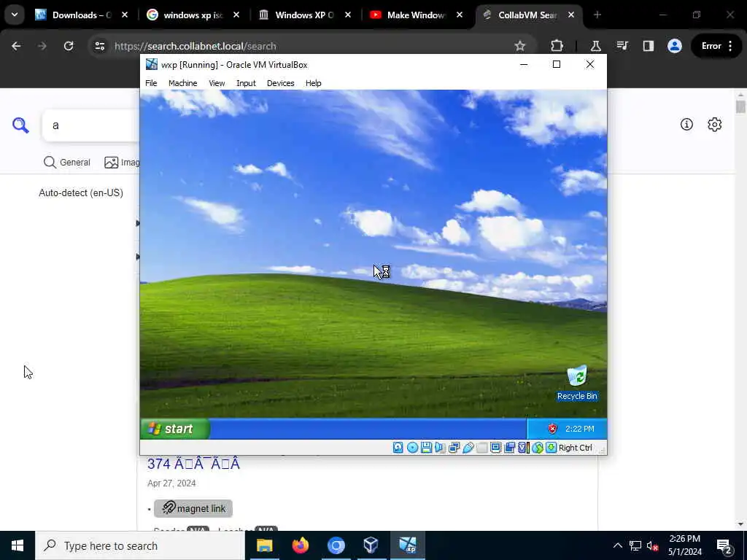Image resolution: width=747 pixels, height=560 pixels.
Task: Click 'Type here to search' taskbar box
Action: coord(140,545)
